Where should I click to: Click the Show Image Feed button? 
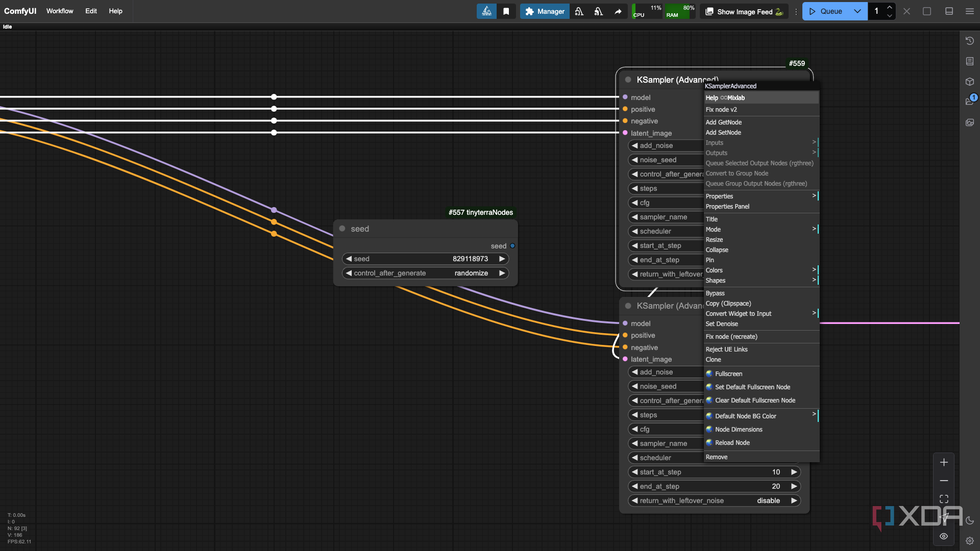[x=744, y=11]
